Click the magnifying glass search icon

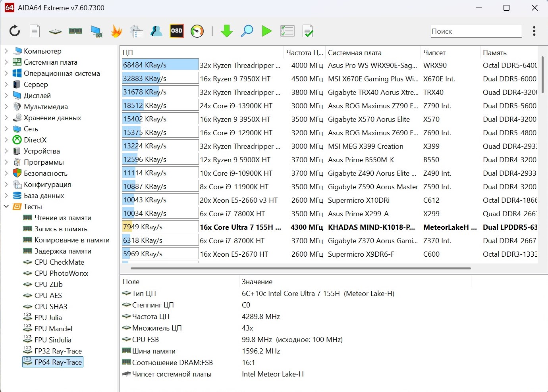tap(247, 31)
